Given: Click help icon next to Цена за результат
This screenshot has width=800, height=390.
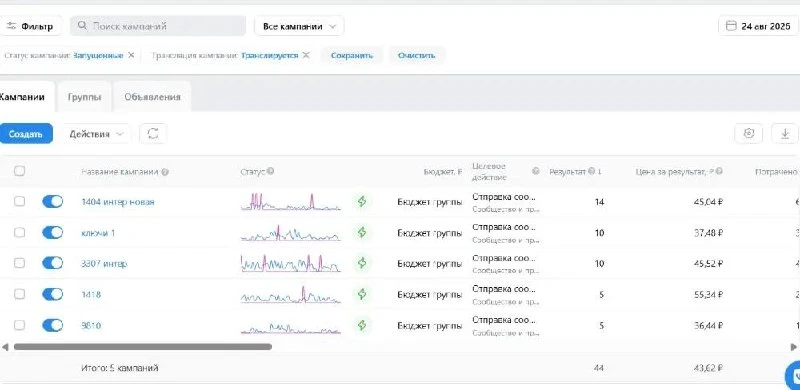Looking at the screenshot, I should 718,171.
